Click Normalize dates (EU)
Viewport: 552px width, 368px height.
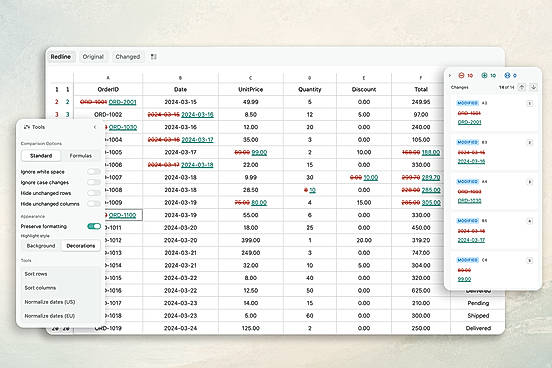tap(60, 316)
